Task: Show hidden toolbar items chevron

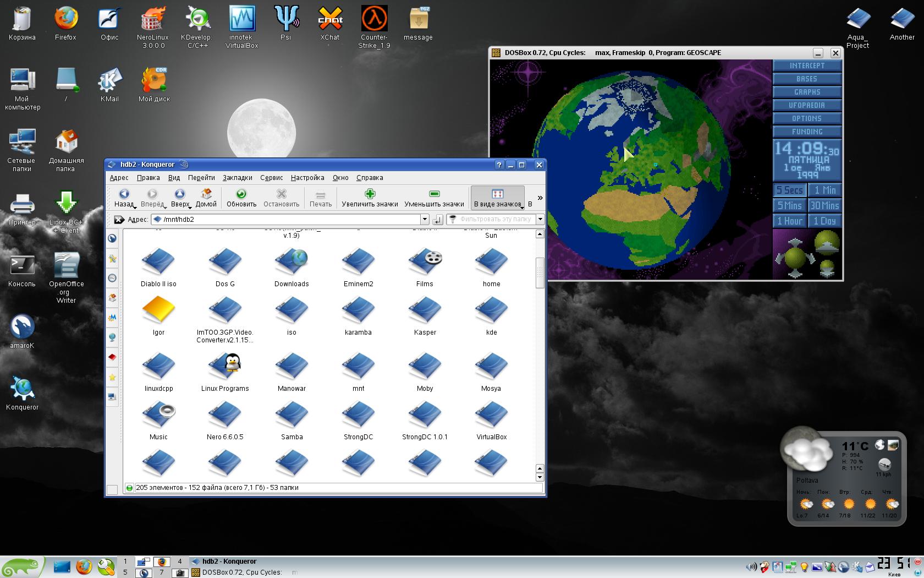Action: pyautogui.click(x=540, y=198)
